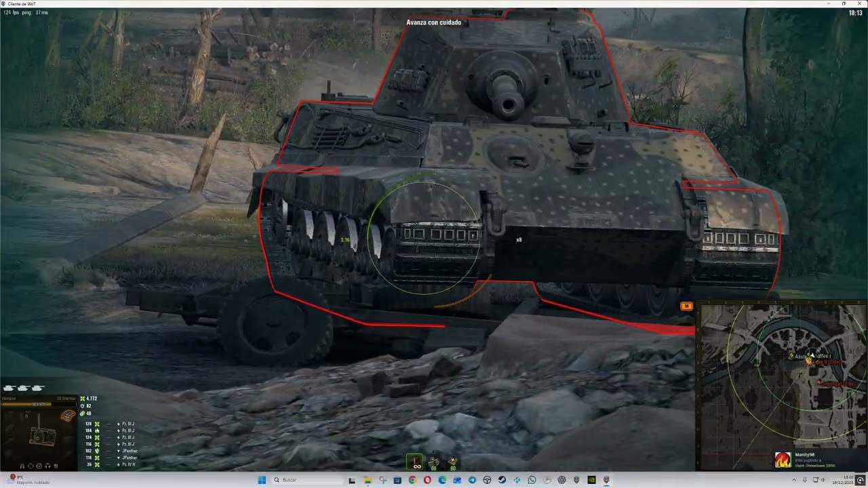Viewport: 868px width, 488px height.
Task: Open File Explorer from the taskbar
Action: 368,480
